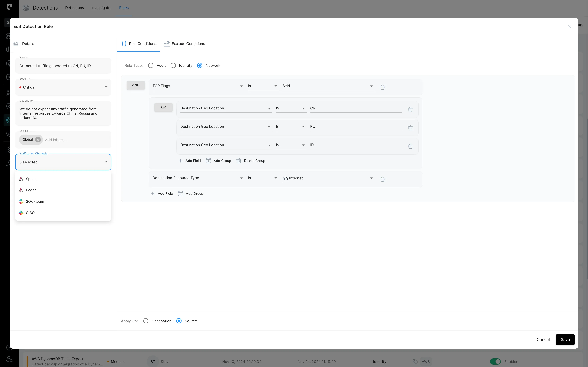Add Group inside the OR group

[218, 161]
